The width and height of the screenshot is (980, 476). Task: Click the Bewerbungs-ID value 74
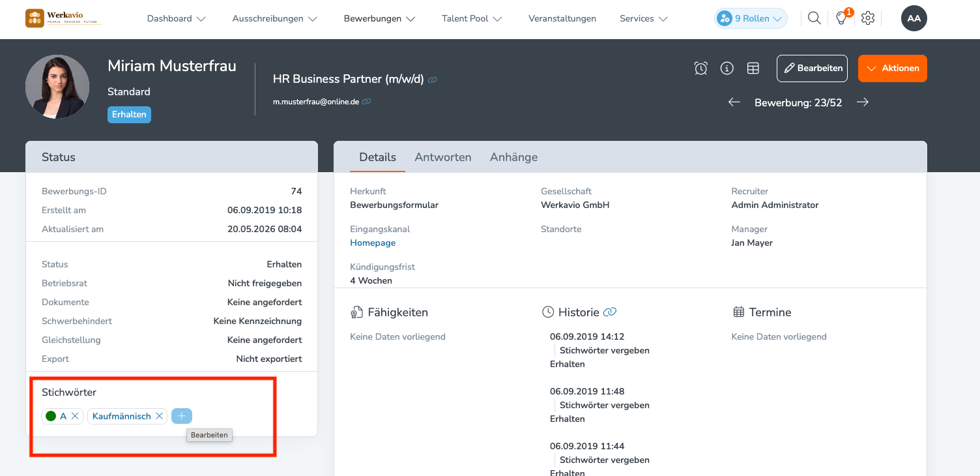(x=296, y=191)
